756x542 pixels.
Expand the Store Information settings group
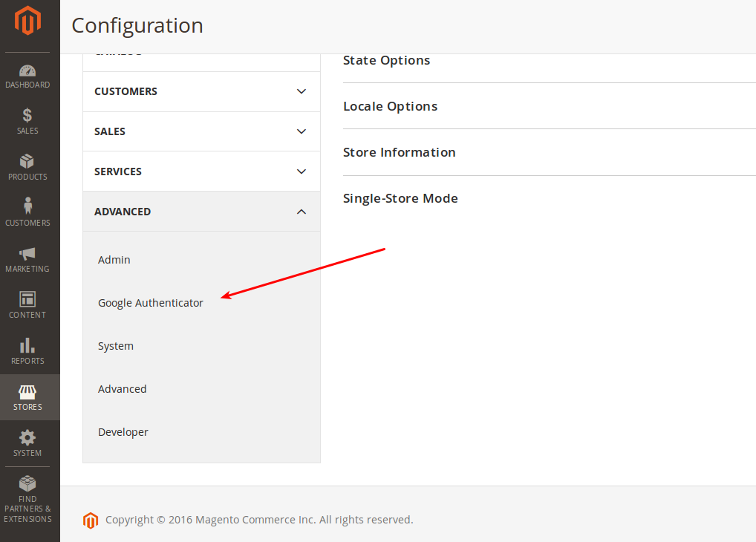click(400, 152)
